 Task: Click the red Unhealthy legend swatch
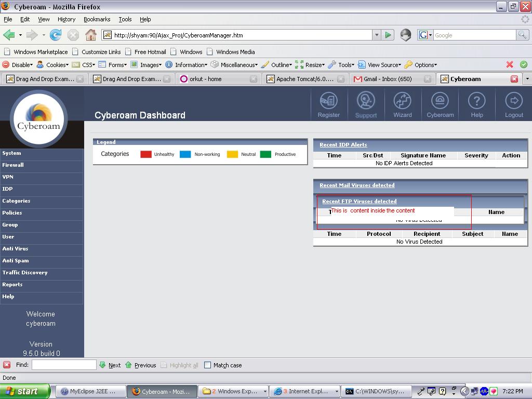[146, 154]
